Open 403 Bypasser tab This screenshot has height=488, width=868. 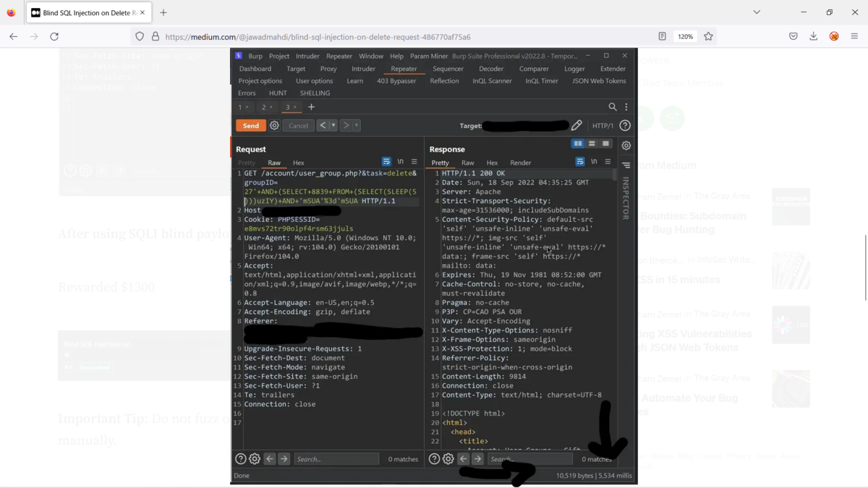[396, 81]
